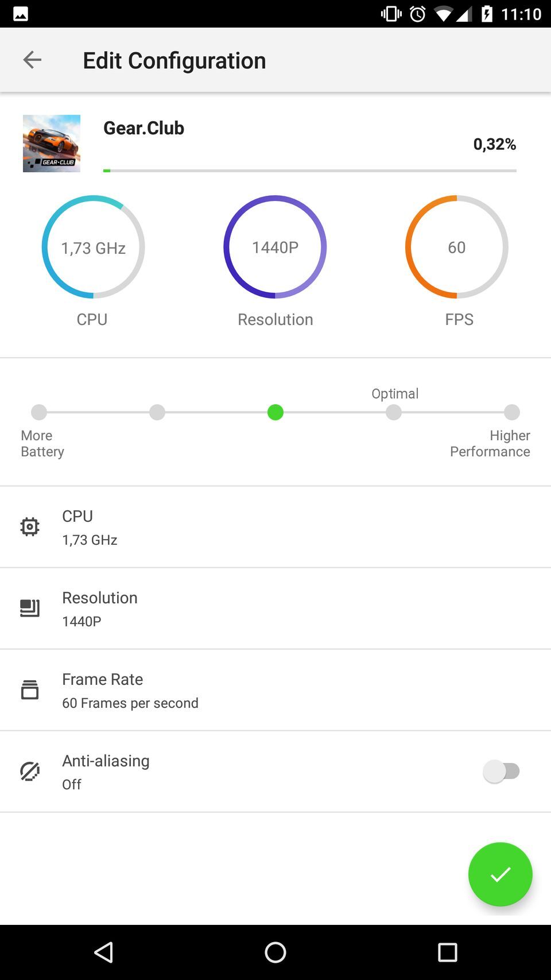Tap the CPU chip icon

click(x=30, y=526)
